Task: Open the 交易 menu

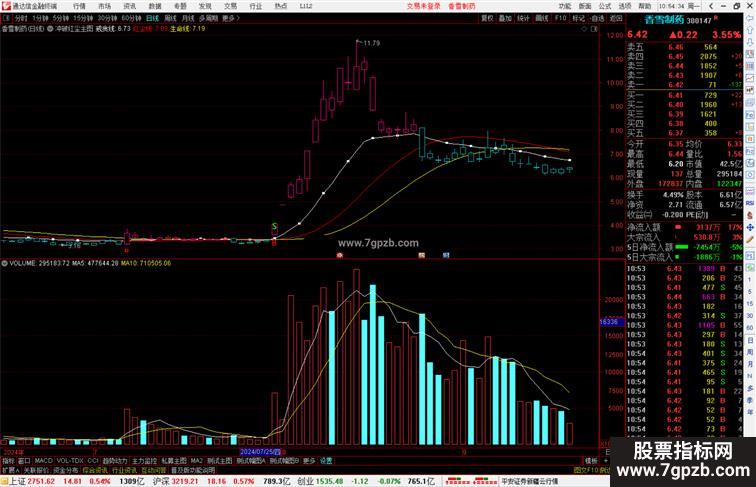Action: (x=230, y=6)
